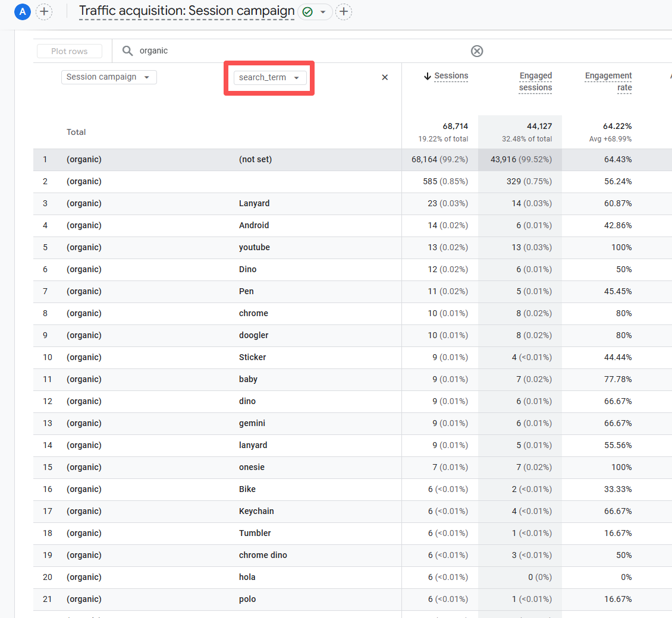Image resolution: width=672 pixels, height=618 pixels.
Task: Click the magnifier search icon
Action: (x=127, y=51)
